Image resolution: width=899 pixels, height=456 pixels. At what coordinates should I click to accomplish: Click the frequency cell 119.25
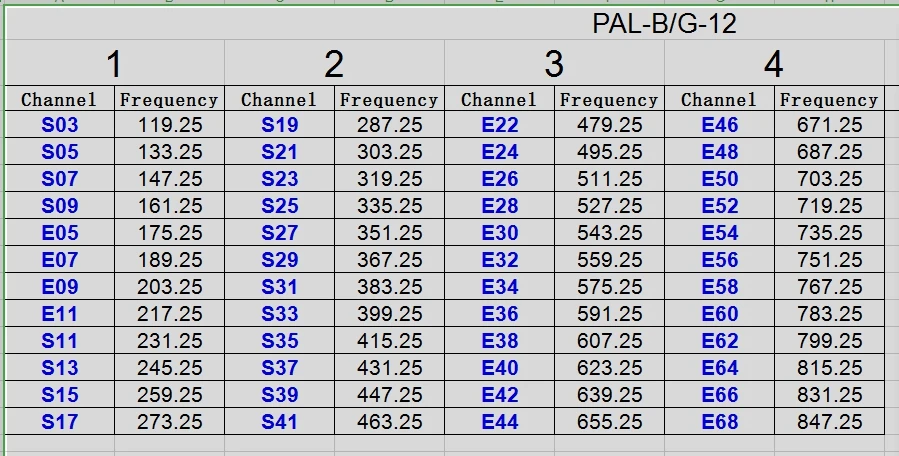tap(169, 125)
